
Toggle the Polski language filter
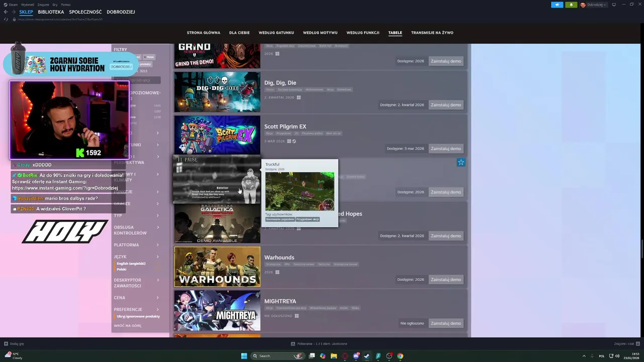click(121, 269)
